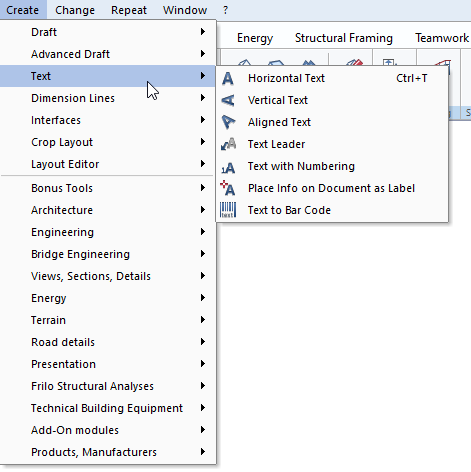The image size is (471, 472).
Task: Expand the Draft submenu arrow
Action: point(203,32)
